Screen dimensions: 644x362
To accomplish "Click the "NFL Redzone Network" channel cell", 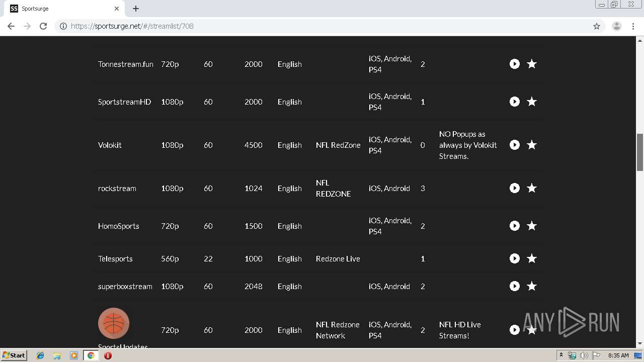I will (338, 330).
